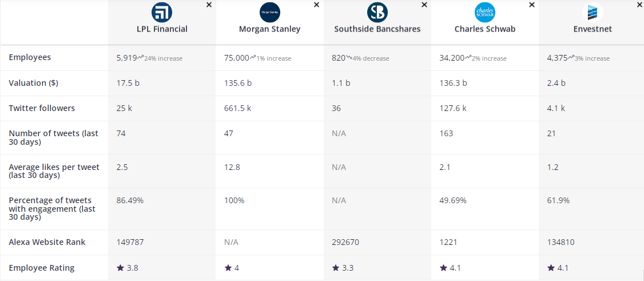Image resolution: width=644 pixels, height=281 pixels.
Task: Click LPL Financial's 24% increase trend icon
Action: point(141,58)
